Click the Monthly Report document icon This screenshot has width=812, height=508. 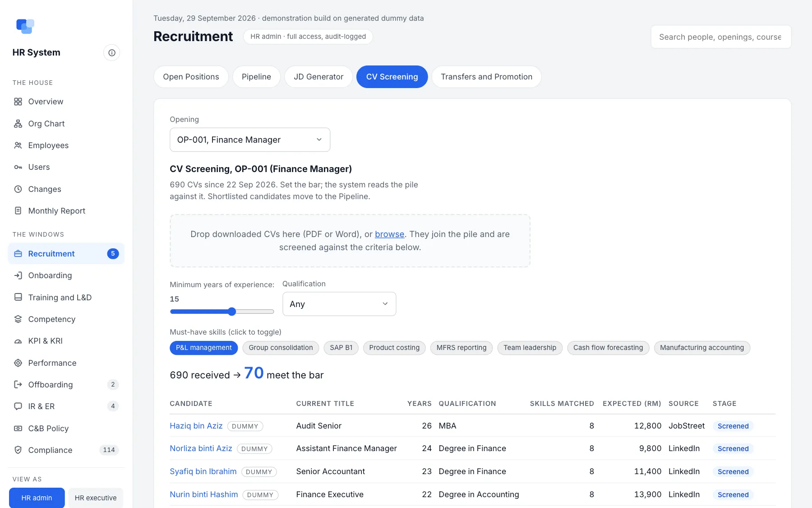click(x=18, y=211)
